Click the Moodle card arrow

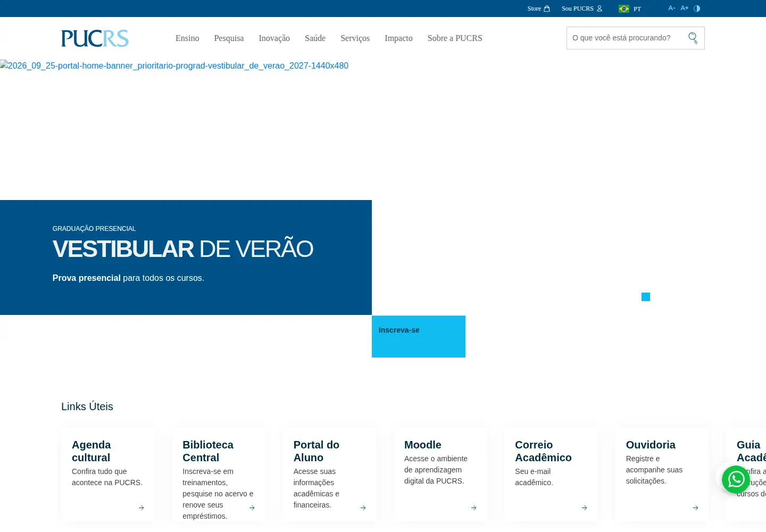pos(473,508)
